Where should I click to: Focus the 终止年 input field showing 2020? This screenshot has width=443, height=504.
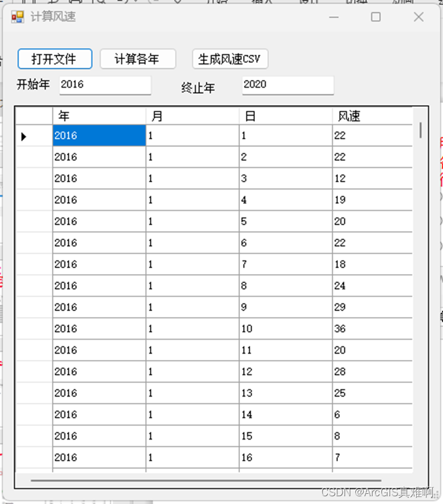click(288, 85)
